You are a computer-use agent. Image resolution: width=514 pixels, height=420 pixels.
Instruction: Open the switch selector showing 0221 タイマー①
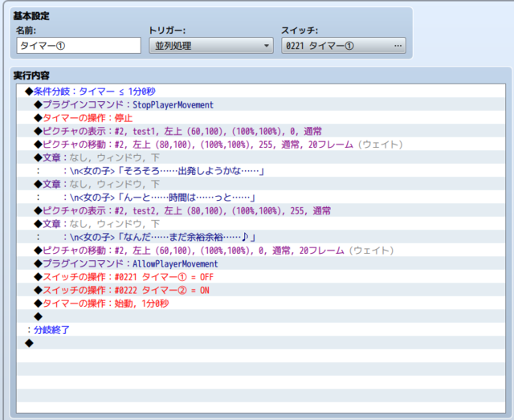(344, 46)
